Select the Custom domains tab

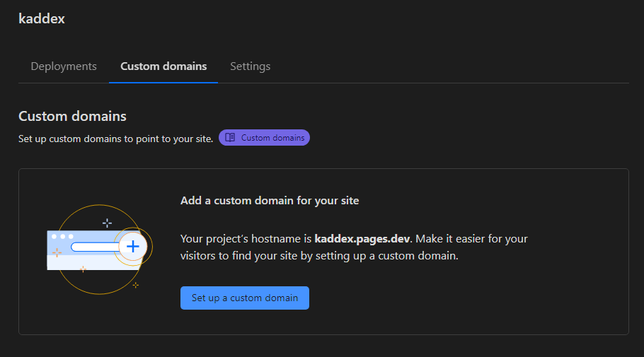pos(163,66)
